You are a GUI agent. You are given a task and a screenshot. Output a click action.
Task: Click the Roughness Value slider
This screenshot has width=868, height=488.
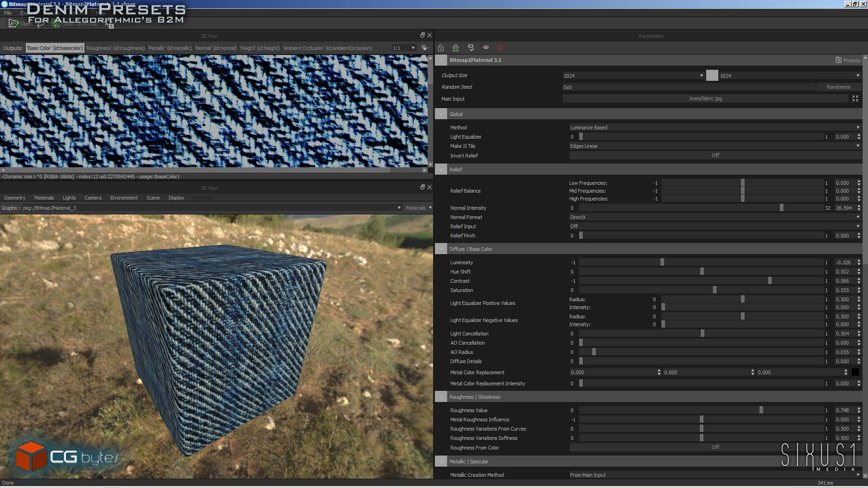point(701,410)
